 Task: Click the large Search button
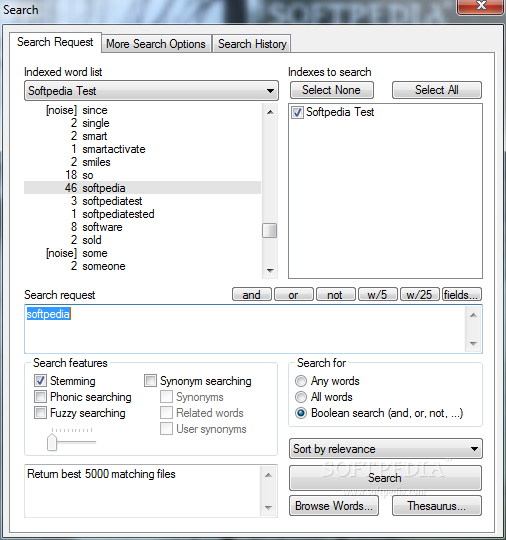click(385, 478)
